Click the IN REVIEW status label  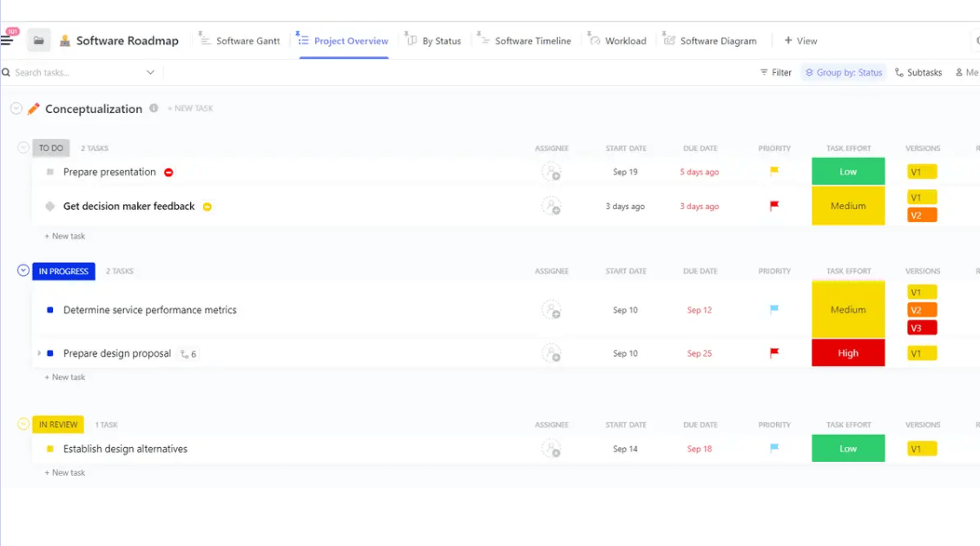(58, 424)
